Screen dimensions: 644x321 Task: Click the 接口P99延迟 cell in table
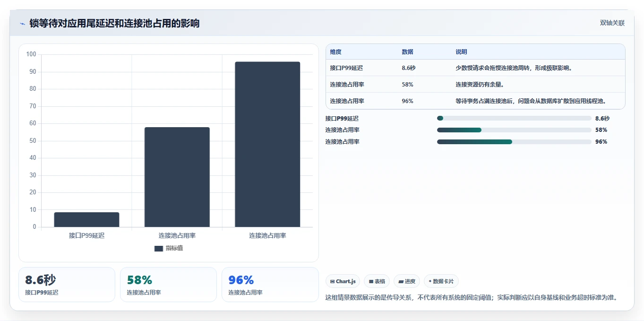[x=346, y=68]
